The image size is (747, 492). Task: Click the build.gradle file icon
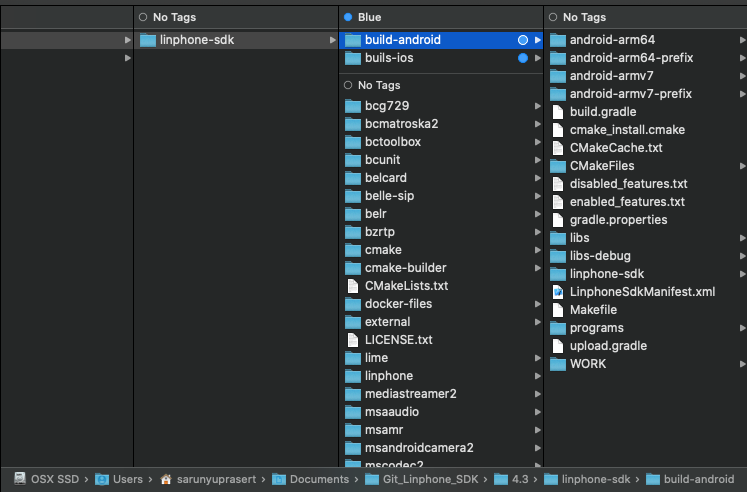pyautogui.click(x=557, y=112)
